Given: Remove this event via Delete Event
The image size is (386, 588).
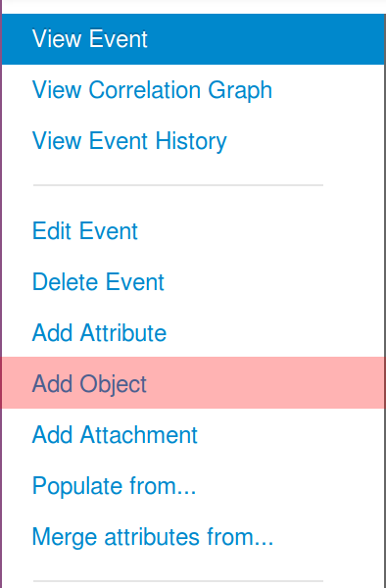Looking at the screenshot, I should (193, 282).
